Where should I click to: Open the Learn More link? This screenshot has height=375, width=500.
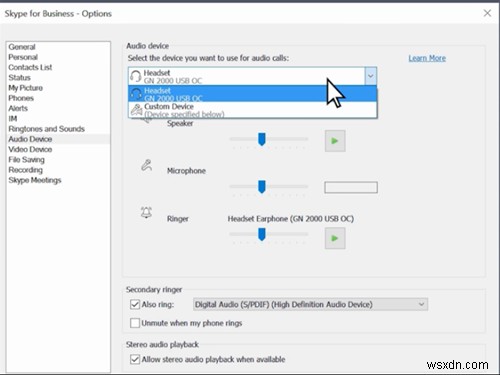pyautogui.click(x=427, y=58)
